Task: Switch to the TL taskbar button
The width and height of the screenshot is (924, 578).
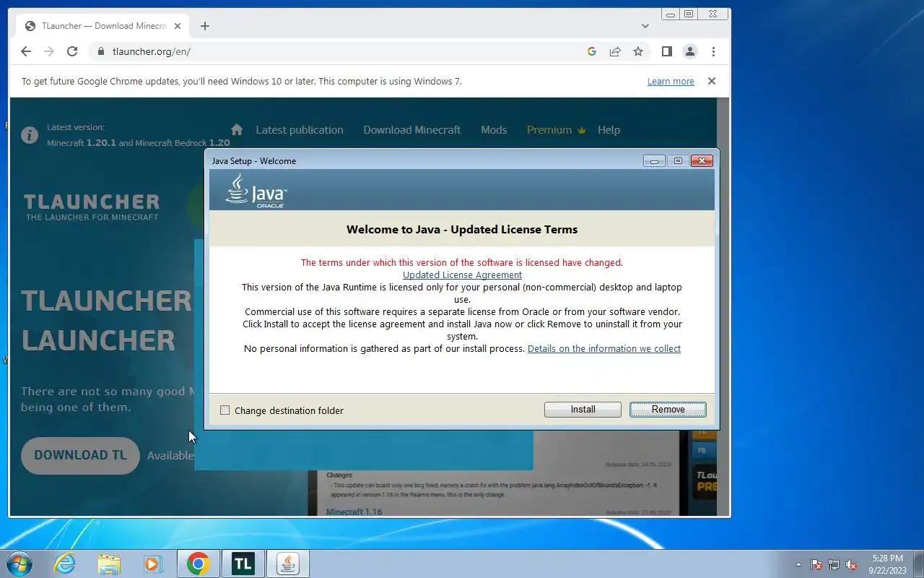Action: pos(243,564)
